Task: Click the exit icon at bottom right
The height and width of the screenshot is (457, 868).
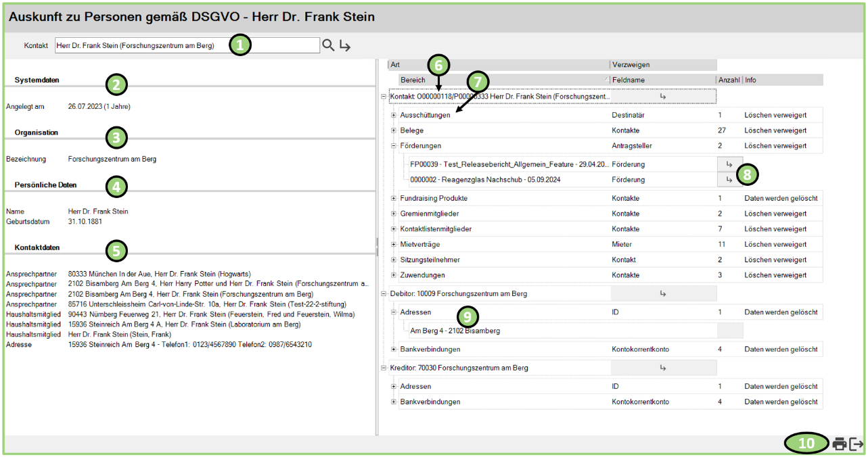Action: coord(856,444)
